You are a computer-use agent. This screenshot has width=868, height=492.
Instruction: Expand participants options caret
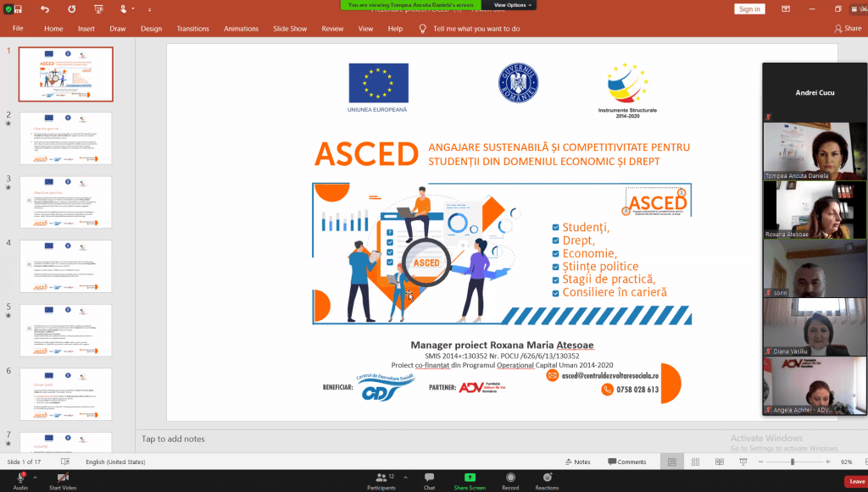[x=405, y=477]
